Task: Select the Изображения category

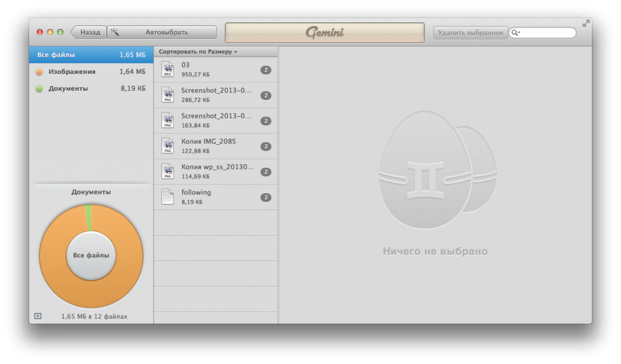Action: (x=91, y=71)
